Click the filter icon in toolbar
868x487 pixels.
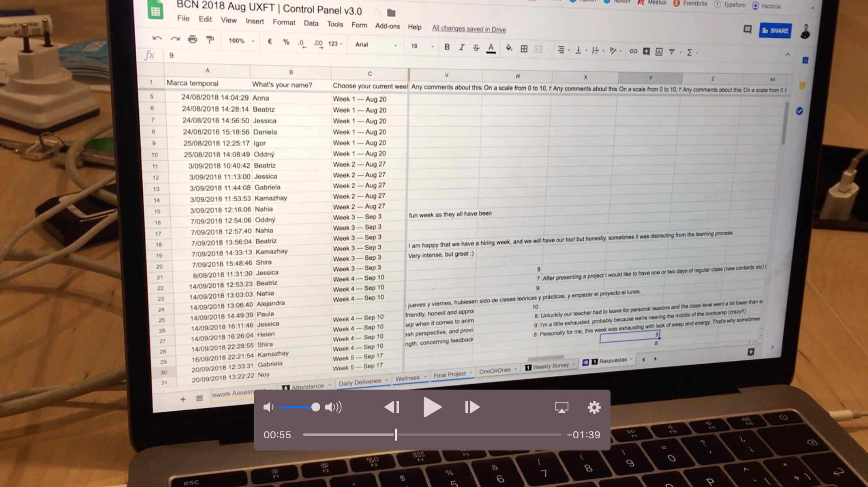(672, 52)
